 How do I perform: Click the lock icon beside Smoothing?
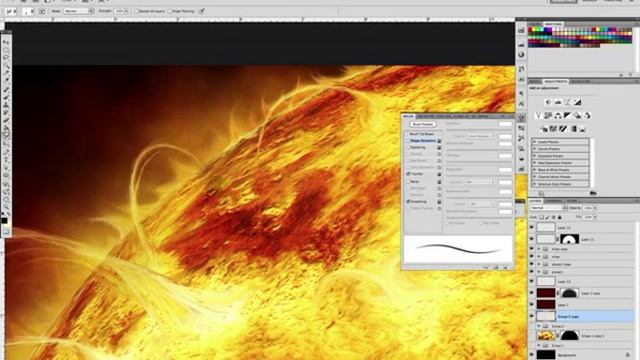[439, 202]
